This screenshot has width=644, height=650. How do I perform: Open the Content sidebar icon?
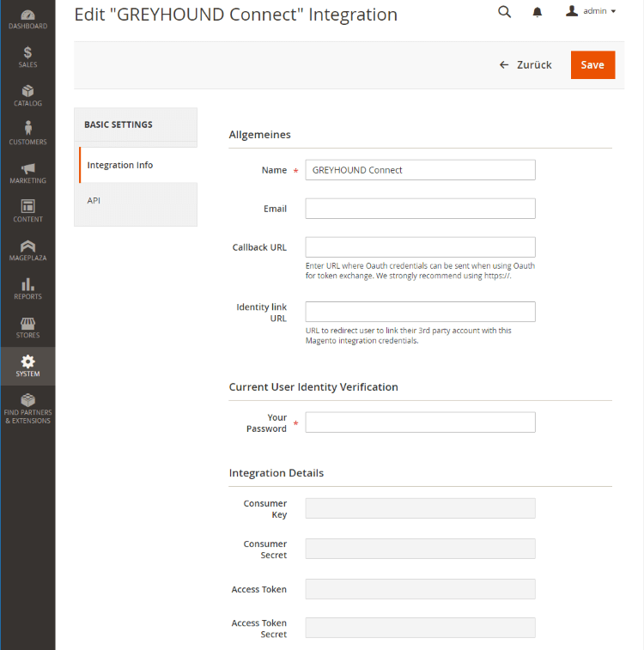click(27, 206)
